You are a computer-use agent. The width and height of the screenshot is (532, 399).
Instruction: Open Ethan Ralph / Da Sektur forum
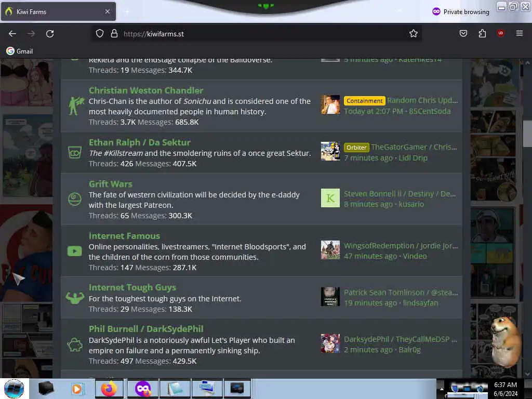pyautogui.click(x=139, y=142)
